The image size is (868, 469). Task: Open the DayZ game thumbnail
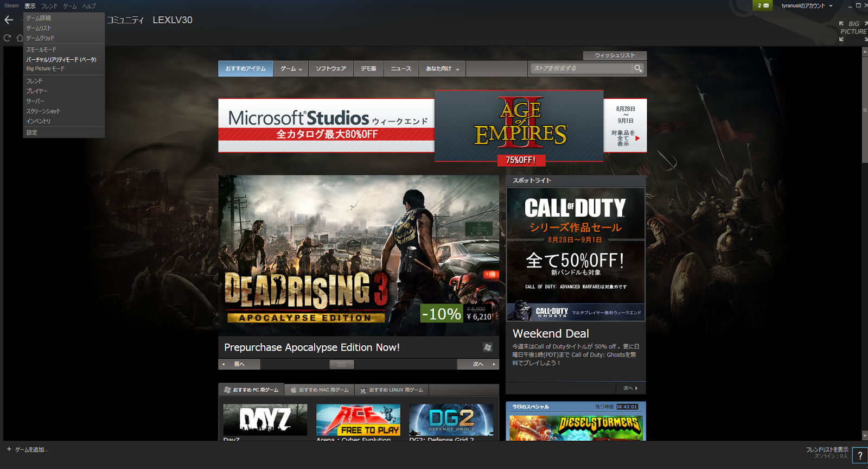pyautogui.click(x=265, y=420)
